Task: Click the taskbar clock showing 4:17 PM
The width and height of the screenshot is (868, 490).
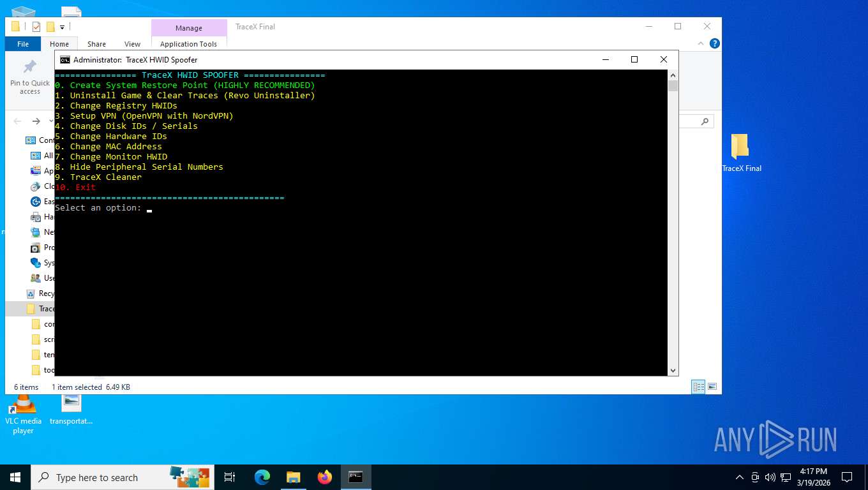Action: click(x=814, y=477)
